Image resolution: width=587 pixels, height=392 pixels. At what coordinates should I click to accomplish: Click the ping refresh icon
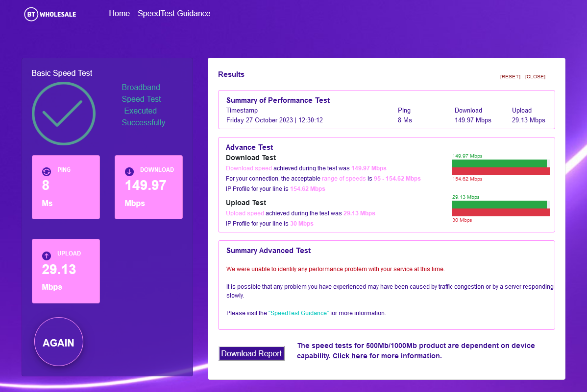coord(47,172)
